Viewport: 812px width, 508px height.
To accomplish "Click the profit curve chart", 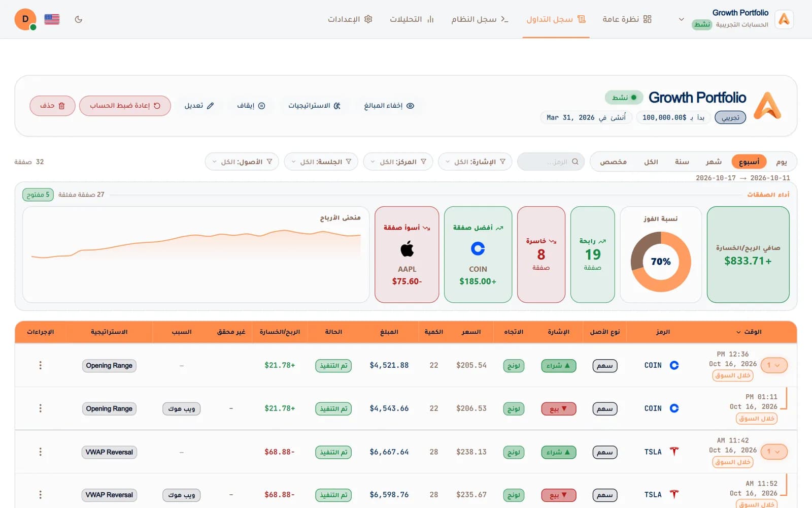I will [x=196, y=255].
